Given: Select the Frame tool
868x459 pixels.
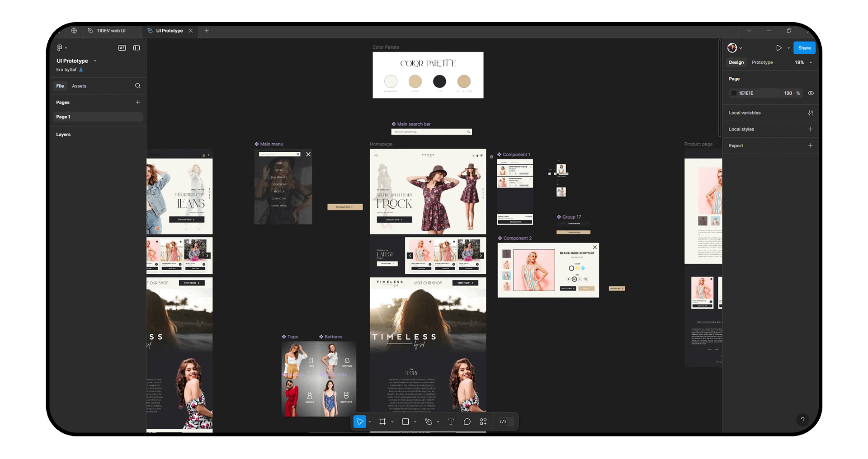Looking at the screenshot, I should (x=382, y=422).
